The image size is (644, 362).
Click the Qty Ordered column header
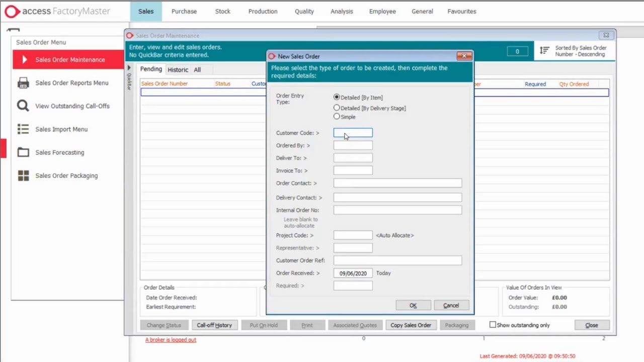(x=574, y=84)
